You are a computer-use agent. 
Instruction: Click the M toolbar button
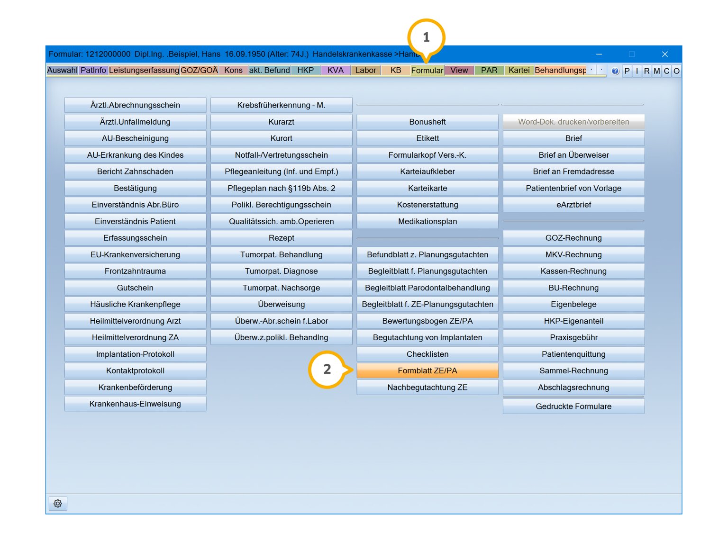[x=657, y=71]
